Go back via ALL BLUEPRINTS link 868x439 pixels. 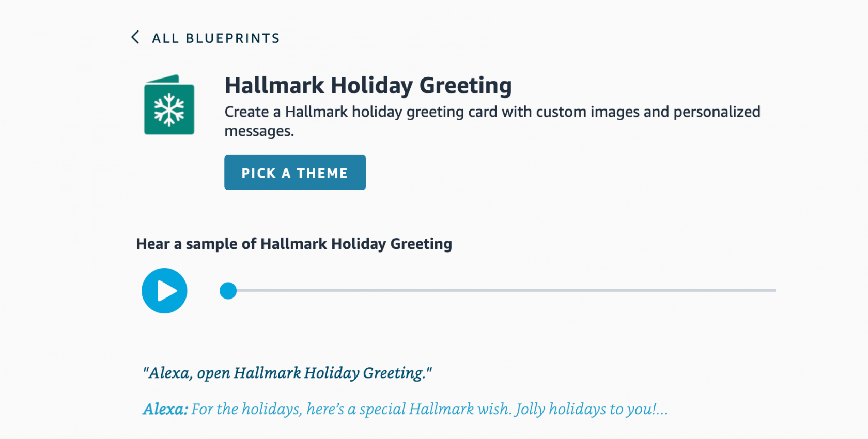215,38
